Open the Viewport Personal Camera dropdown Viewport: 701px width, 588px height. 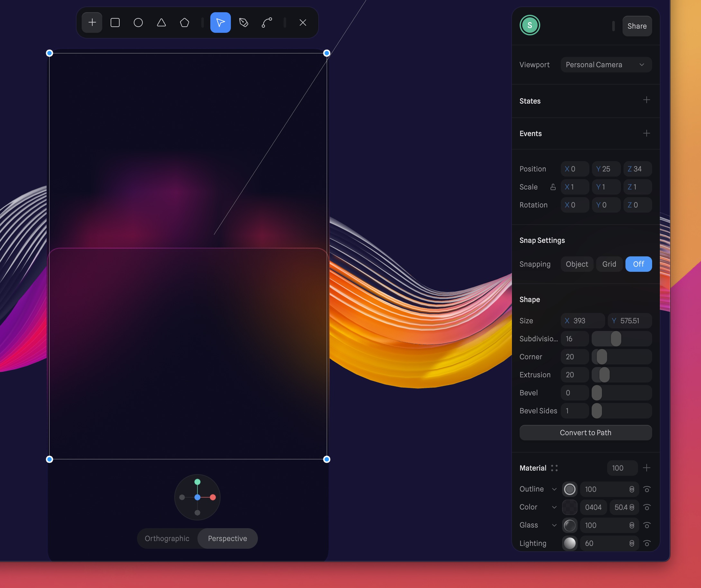[606, 65]
